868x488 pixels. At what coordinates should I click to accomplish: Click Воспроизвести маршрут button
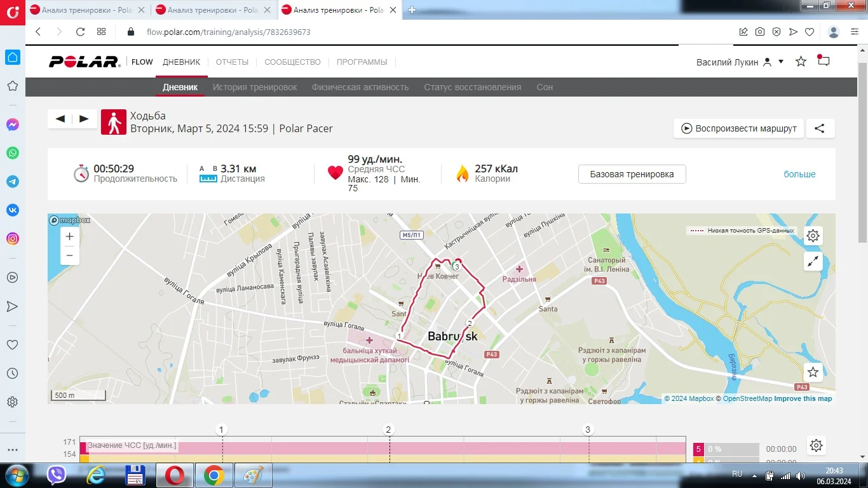tap(739, 128)
